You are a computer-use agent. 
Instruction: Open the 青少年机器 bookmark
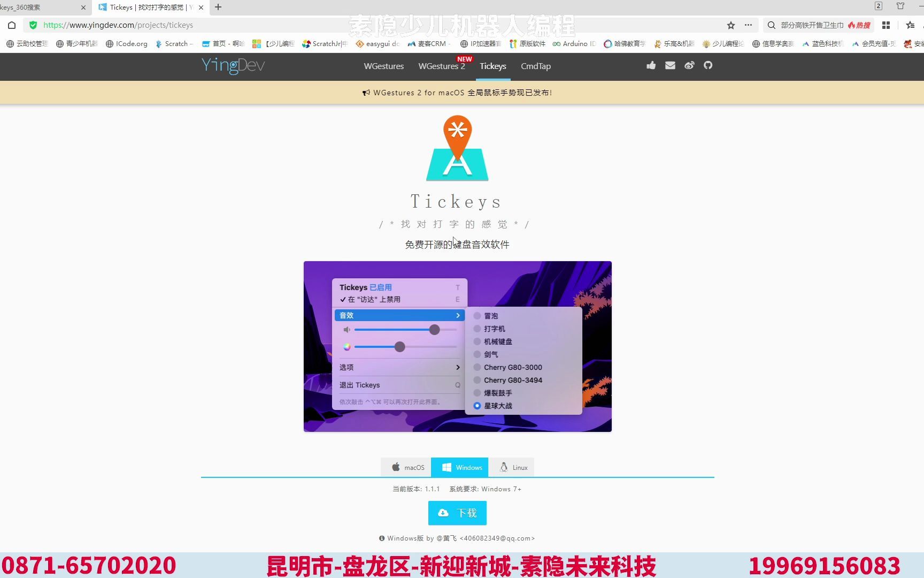point(76,44)
